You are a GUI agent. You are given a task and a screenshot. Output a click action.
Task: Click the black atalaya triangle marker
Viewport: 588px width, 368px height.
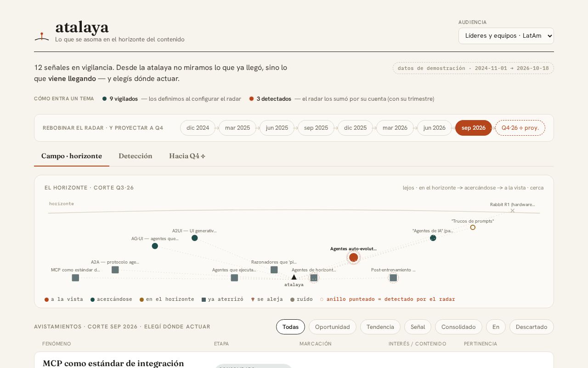click(294, 277)
